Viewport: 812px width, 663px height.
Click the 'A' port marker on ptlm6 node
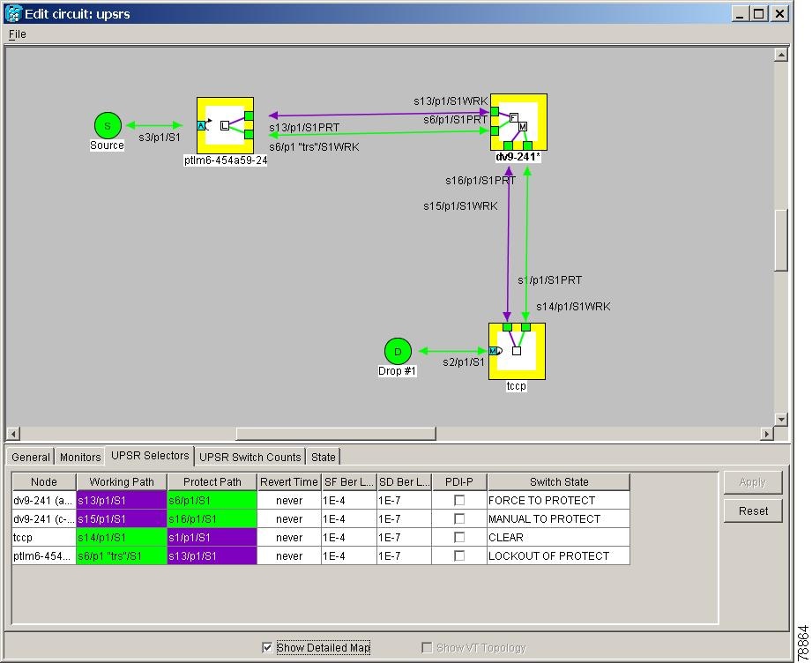[x=201, y=125]
